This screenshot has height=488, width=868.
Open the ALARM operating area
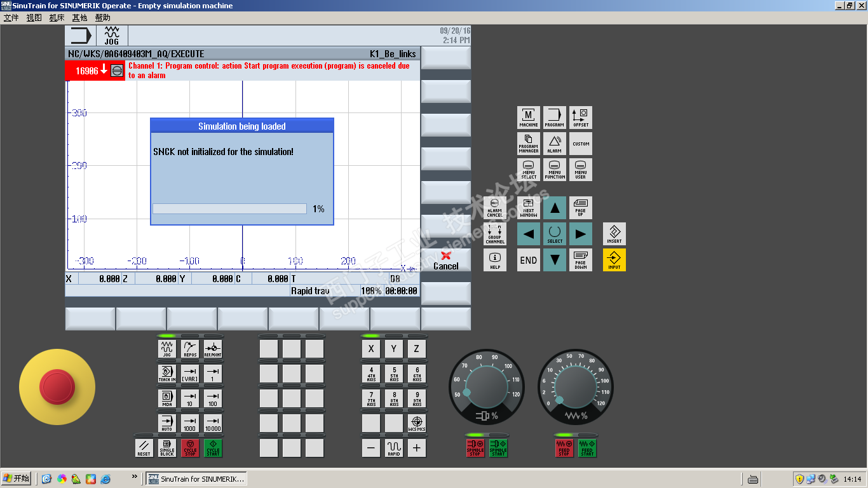(555, 144)
